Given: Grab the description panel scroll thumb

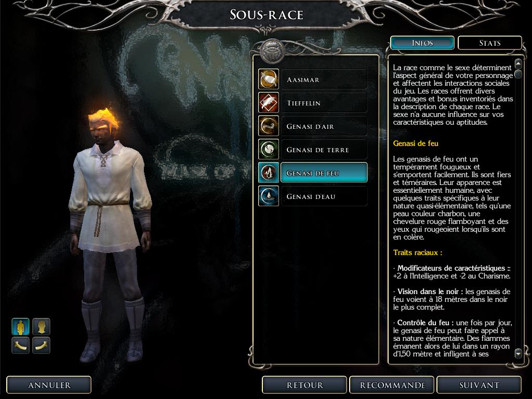Looking at the screenshot, I should pyautogui.click(x=518, y=74).
